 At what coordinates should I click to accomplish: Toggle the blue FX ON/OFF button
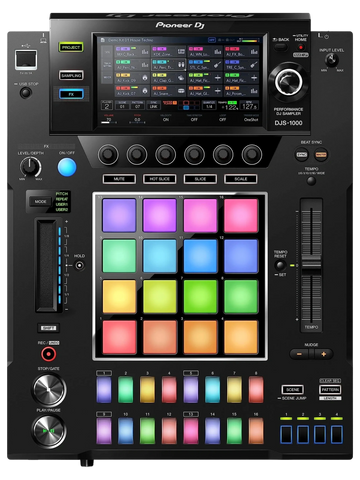[x=67, y=167]
